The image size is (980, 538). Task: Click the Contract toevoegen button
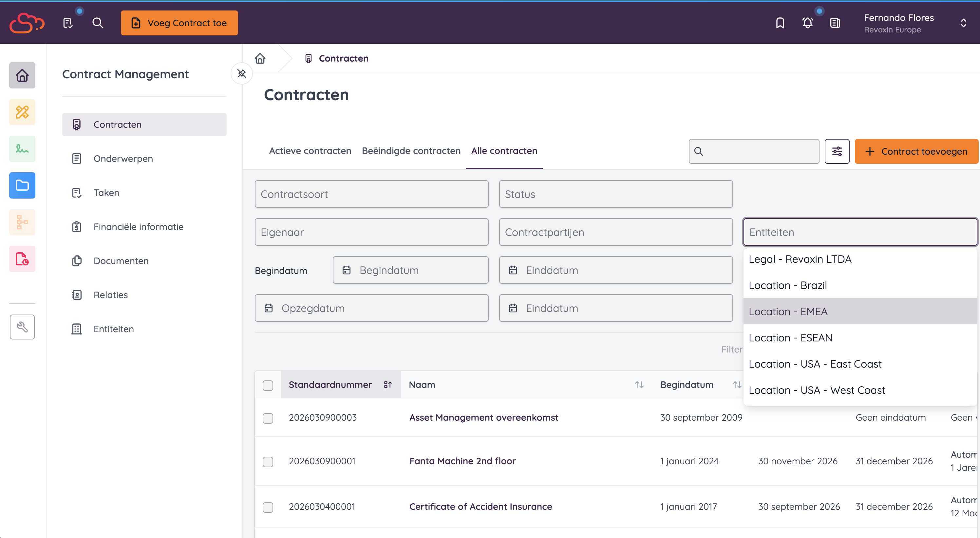point(916,151)
